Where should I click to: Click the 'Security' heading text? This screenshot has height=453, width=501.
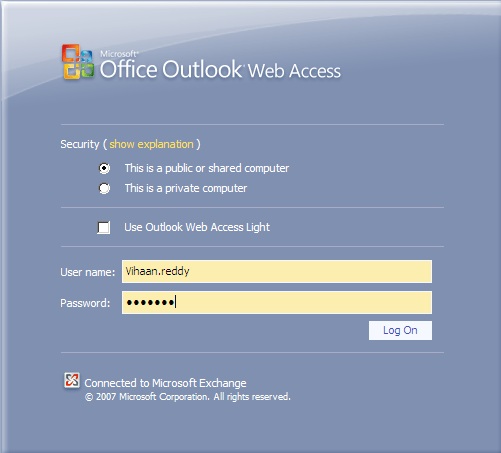[80, 144]
